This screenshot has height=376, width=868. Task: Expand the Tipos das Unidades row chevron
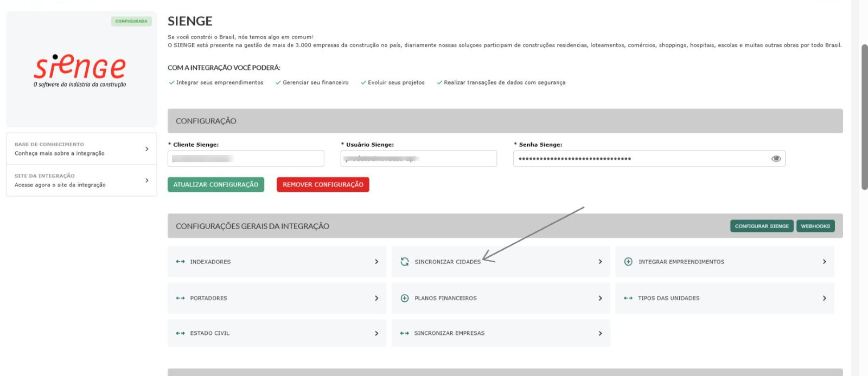click(x=824, y=298)
